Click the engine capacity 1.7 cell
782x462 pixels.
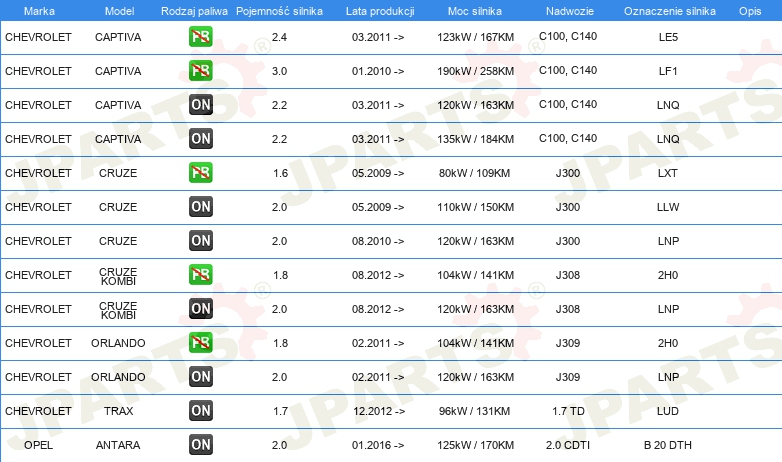coord(280,411)
